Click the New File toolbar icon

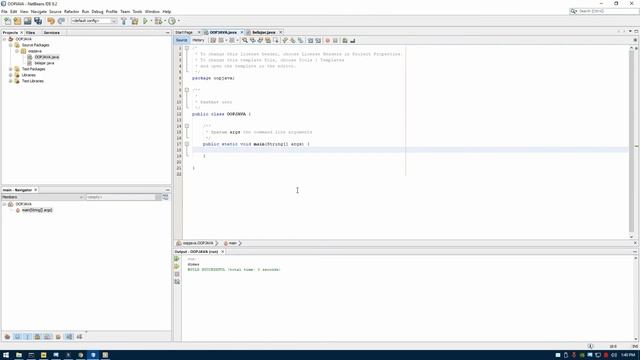(x=7, y=21)
